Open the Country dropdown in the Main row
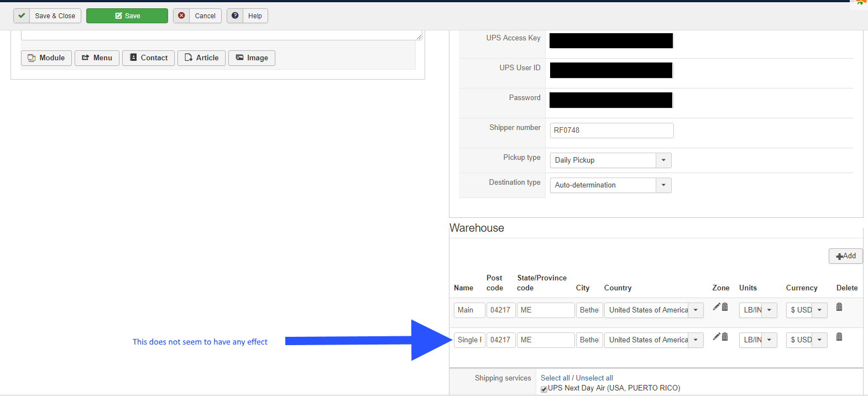 click(x=654, y=310)
